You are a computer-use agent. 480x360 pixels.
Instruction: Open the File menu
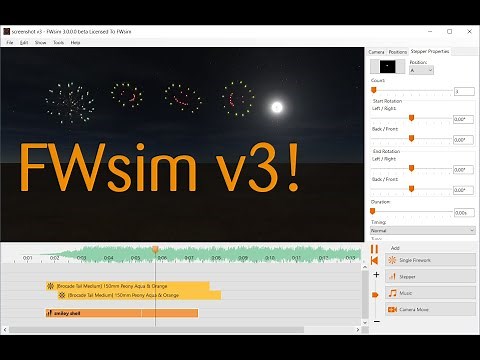[10, 43]
